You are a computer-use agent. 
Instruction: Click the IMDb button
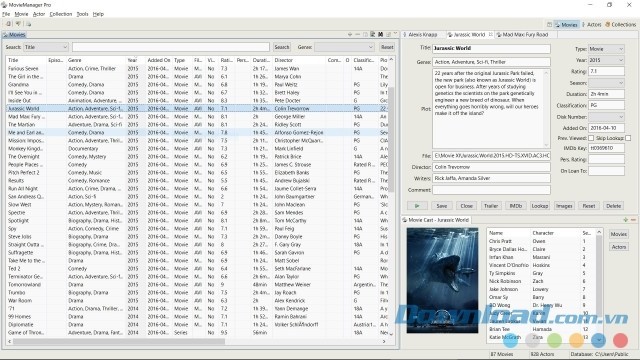coord(516,206)
